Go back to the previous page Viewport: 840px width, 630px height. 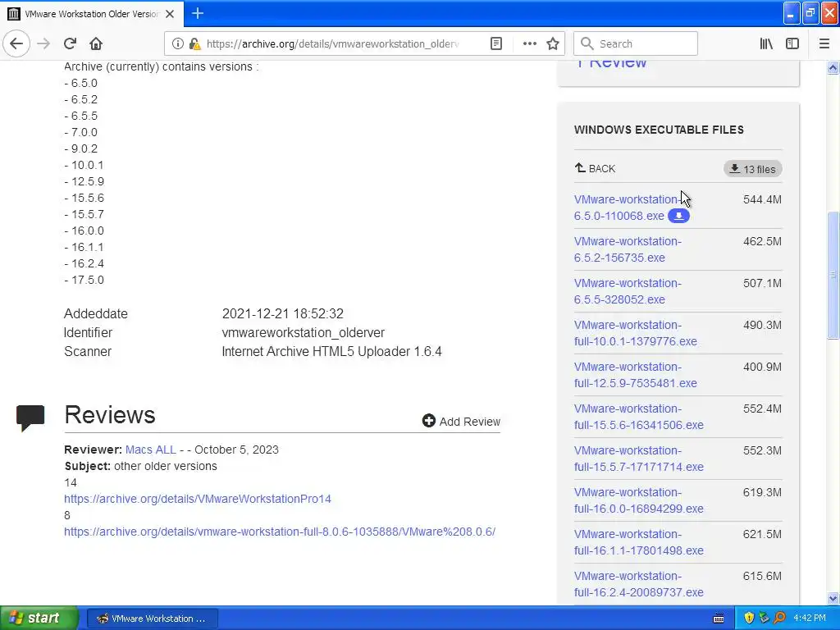[16, 43]
